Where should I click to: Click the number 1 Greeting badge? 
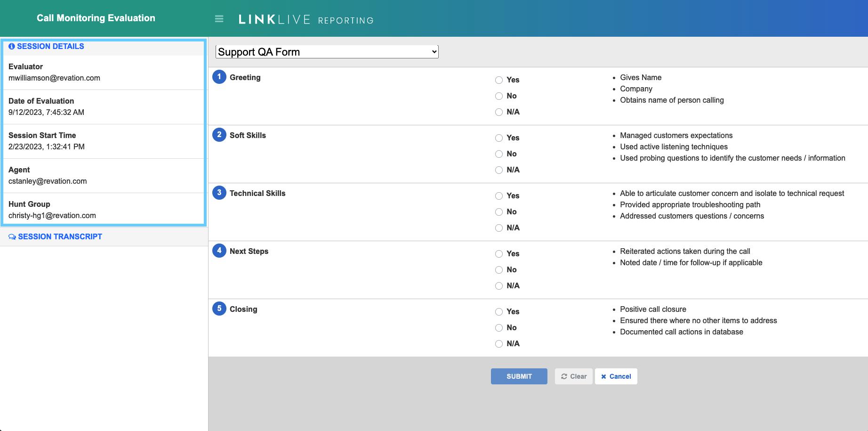tap(219, 77)
